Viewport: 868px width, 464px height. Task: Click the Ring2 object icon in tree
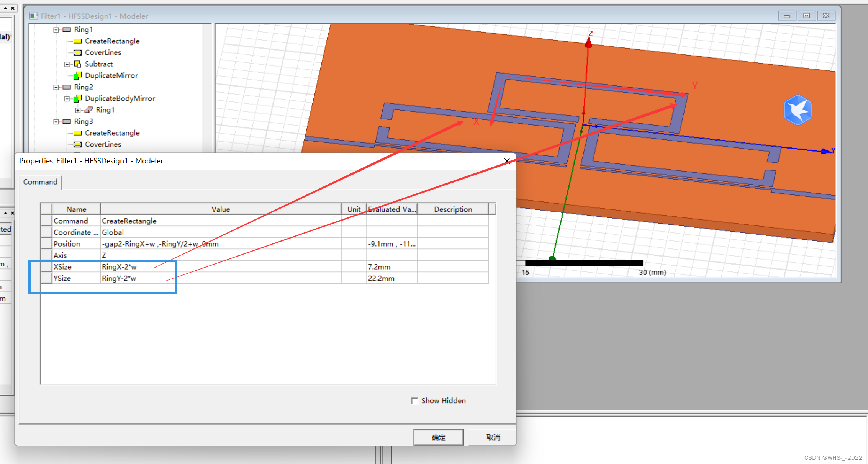tap(67, 87)
